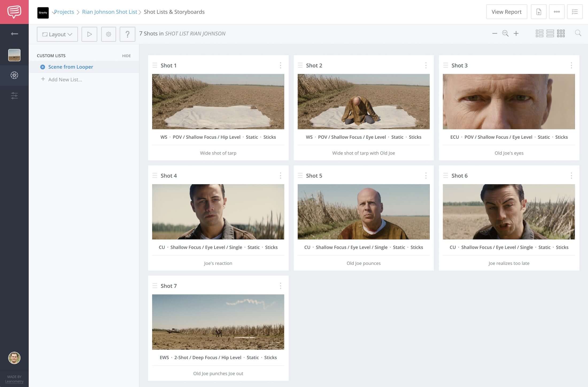Click the zoom in plus icon

[x=516, y=33]
